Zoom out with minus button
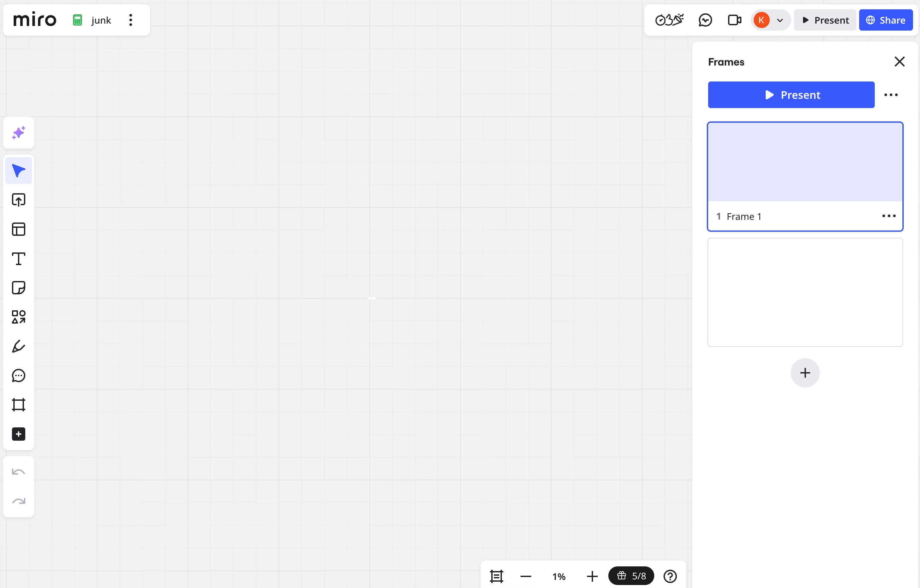 [x=526, y=576]
